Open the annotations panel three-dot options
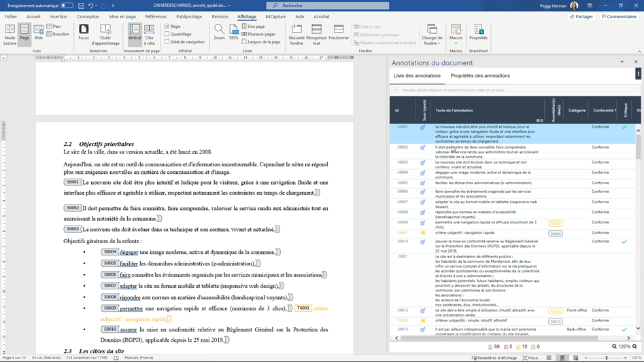The width and height of the screenshot is (644, 362). tap(639, 74)
